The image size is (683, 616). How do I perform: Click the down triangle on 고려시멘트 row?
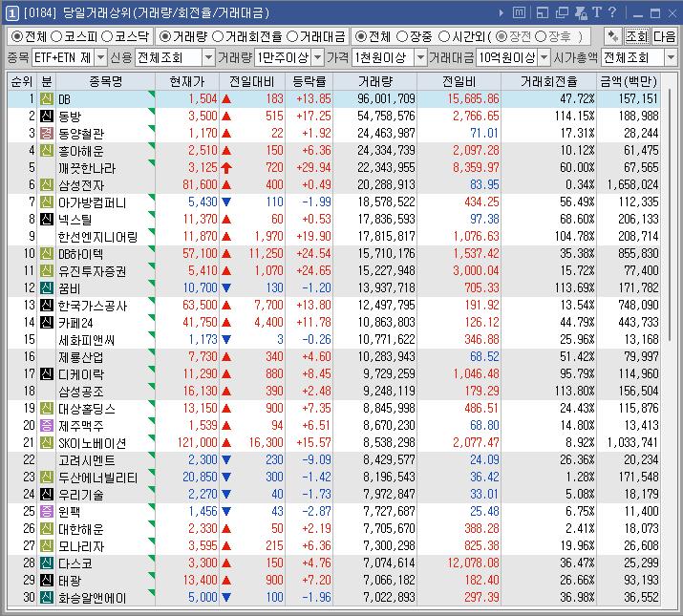(x=226, y=459)
